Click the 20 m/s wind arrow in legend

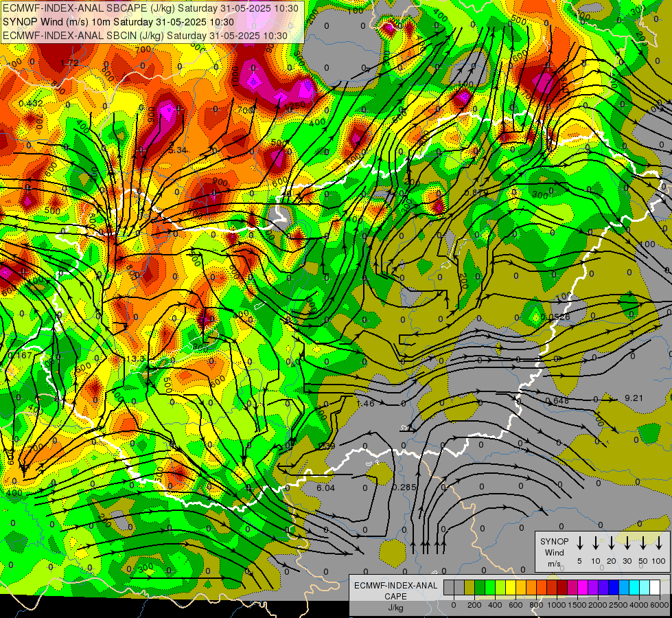[x=611, y=542]
